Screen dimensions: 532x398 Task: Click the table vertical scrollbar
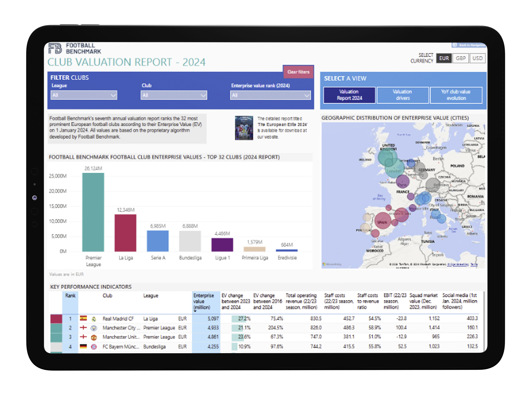coord(484,322)
